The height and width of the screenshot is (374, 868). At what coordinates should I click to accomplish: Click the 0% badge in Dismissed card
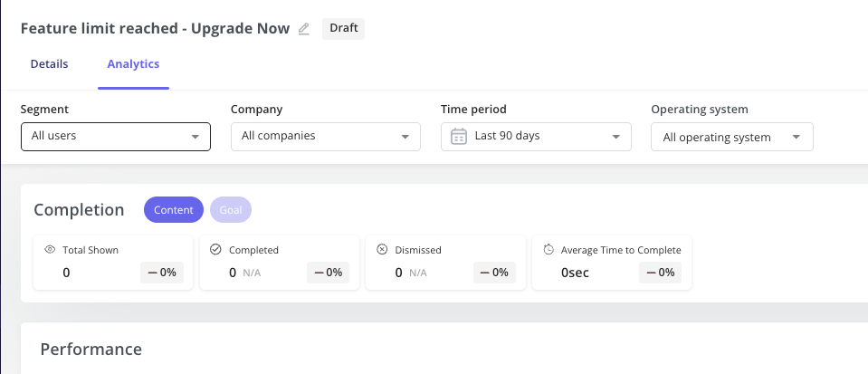click(494, 272)
